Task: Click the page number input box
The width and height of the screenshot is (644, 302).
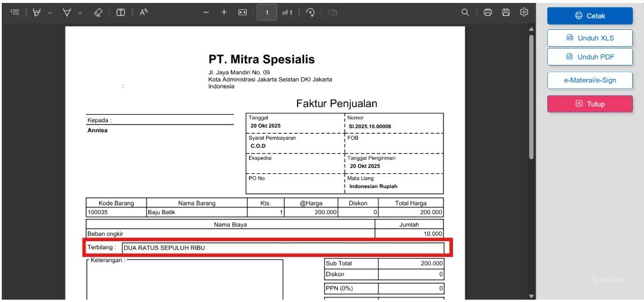Action: pos(267,13)
